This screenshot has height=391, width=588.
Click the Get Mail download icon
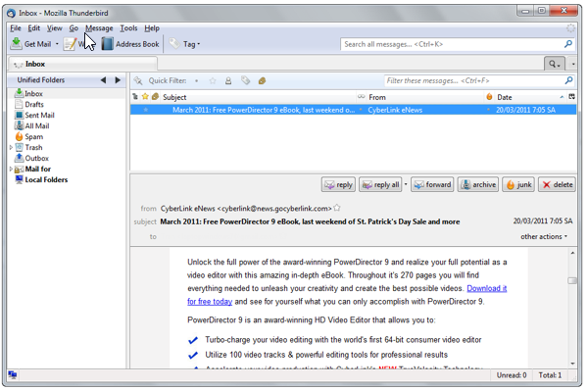(16, 44)
